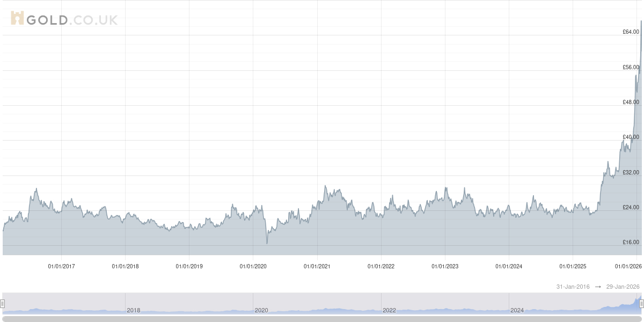Image resolution: width=644 pixels, height=322 pixels.
Task: Click the 01/01/2017 x-axis label
Action: pos(61,266)
